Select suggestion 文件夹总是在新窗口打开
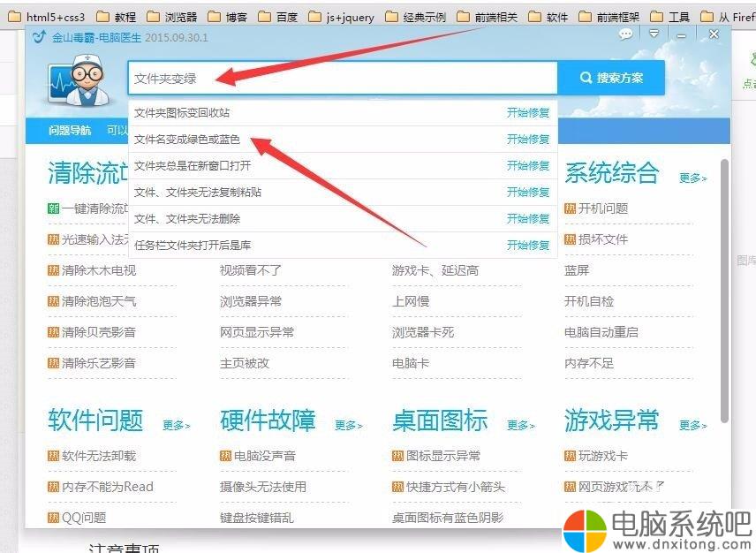Viewport: 756px width, 553px height. click(193, 166)
